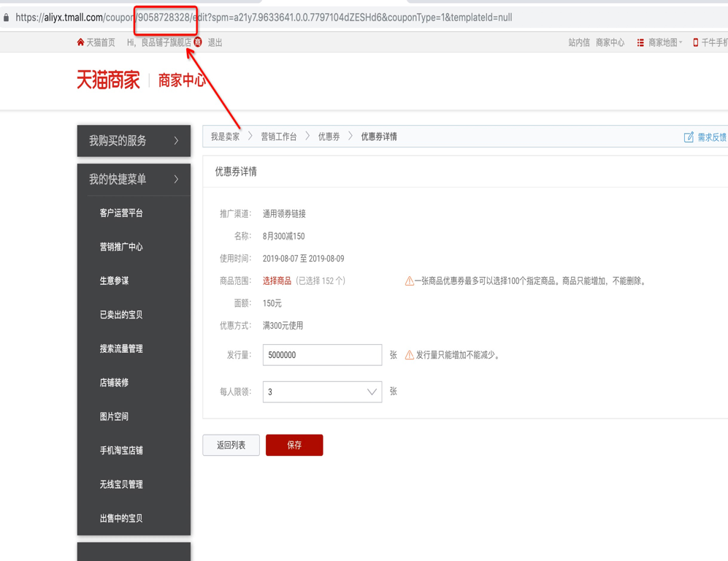Image resolution: width=728 pixels, height=561 pixels.
Task: Click the red badge beside 良品铺子旗舰店
Action: click(198, 42)
